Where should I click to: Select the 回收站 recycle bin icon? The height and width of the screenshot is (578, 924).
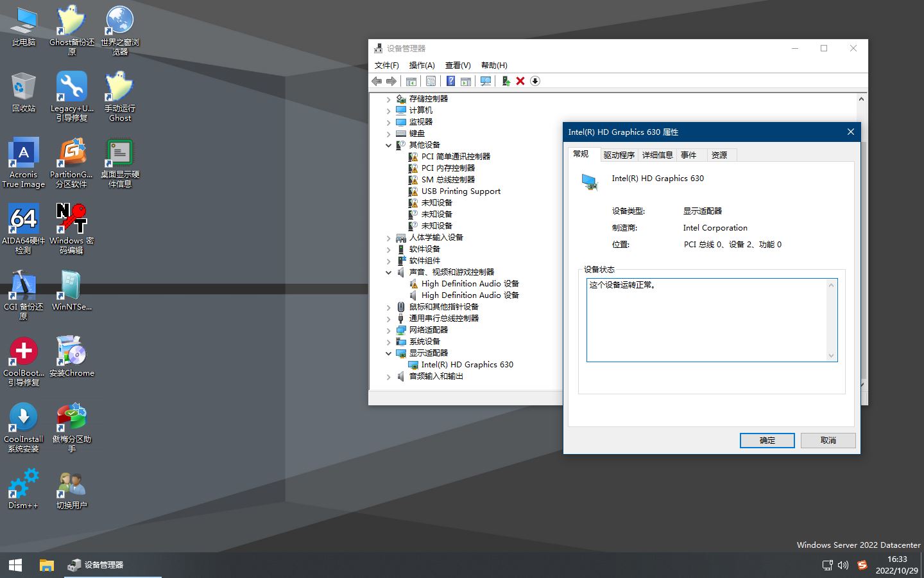click(24, 92)
